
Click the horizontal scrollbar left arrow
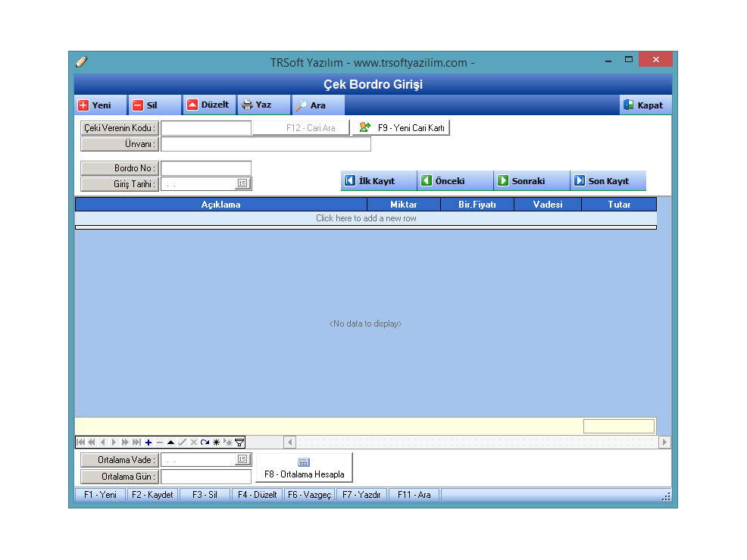(x=289, y=443)
